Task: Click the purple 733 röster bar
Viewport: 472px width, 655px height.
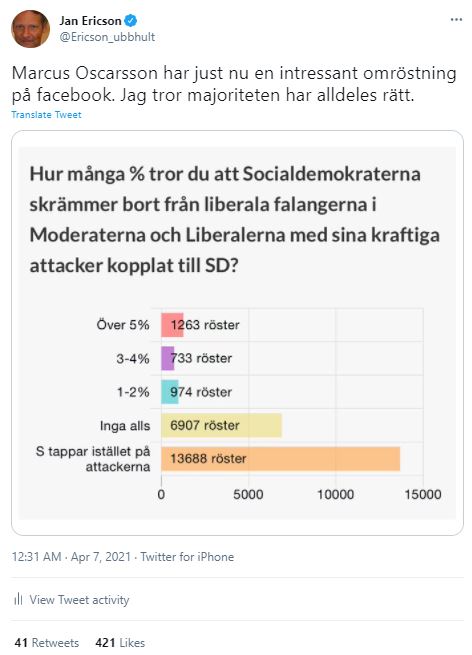Action: point(167,358)
